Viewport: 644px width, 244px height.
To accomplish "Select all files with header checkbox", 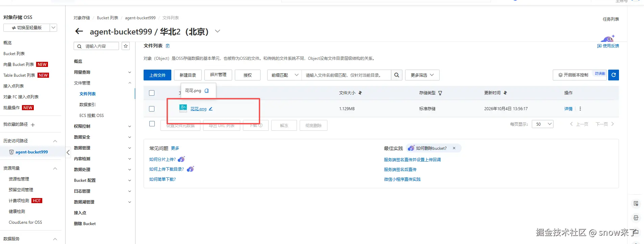I will point(152,93).
